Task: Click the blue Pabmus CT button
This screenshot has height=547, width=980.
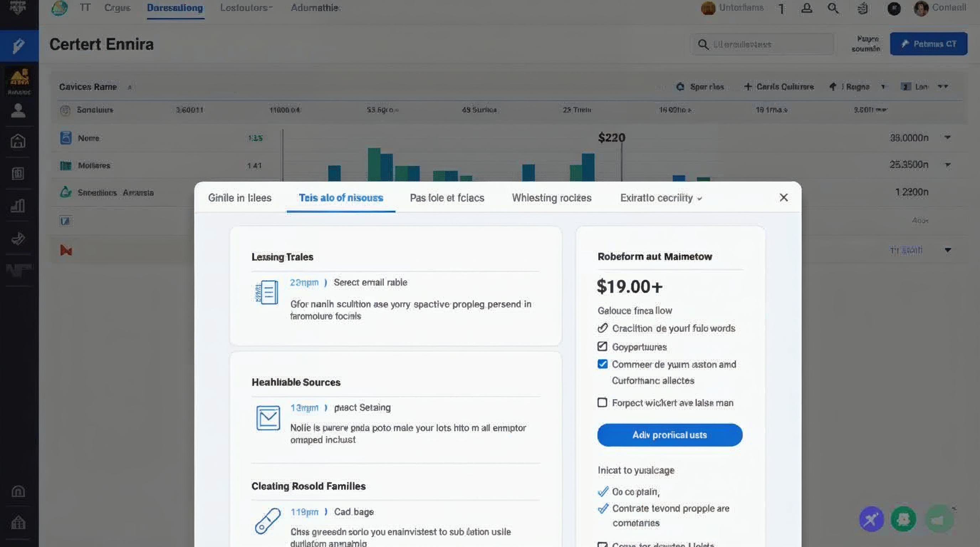Action: click(x=928, y=44)
